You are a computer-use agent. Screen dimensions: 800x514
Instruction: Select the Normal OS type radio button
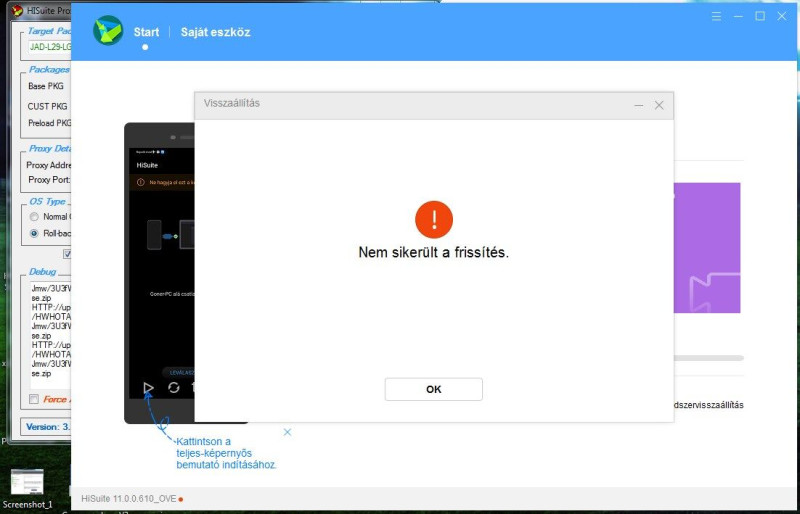click(x=34, y=216)
